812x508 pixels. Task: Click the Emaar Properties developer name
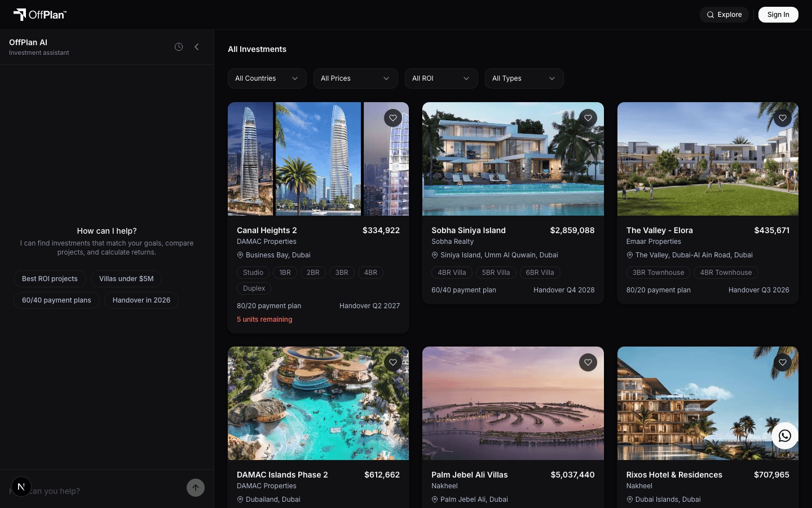point(654,242)
